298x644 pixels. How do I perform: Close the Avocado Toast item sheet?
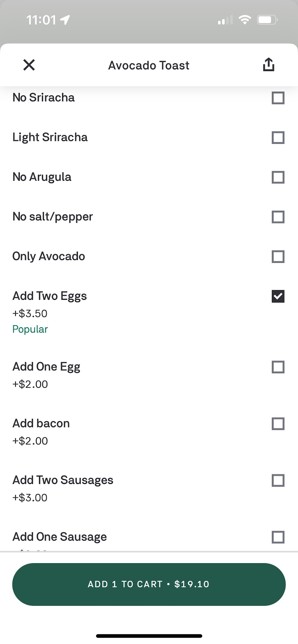29,65
